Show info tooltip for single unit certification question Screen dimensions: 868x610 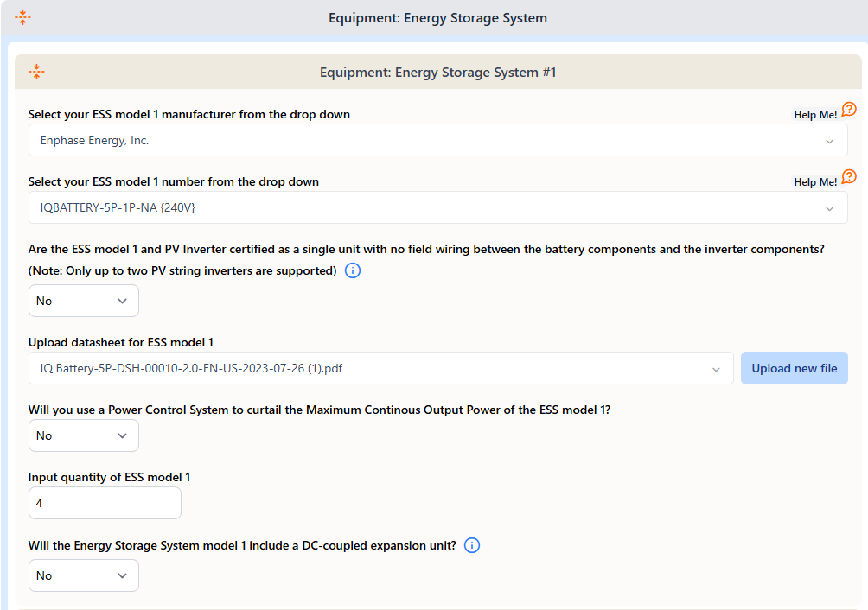(353, 270)
